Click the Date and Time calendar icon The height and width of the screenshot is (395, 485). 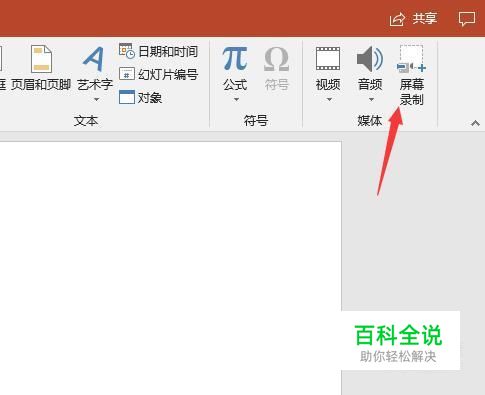coord(127,51)
